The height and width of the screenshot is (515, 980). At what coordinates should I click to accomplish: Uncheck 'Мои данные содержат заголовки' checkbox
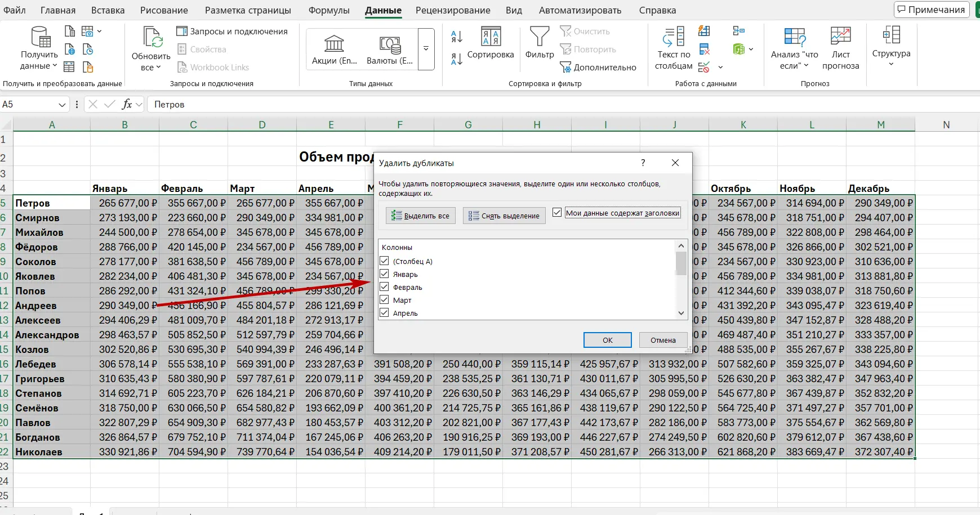[557, 213]
